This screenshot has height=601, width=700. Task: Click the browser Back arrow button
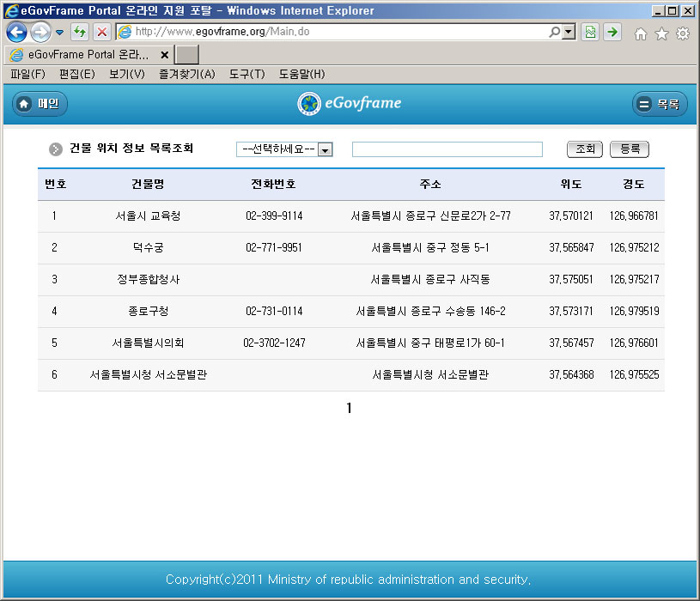pos(16,33)
